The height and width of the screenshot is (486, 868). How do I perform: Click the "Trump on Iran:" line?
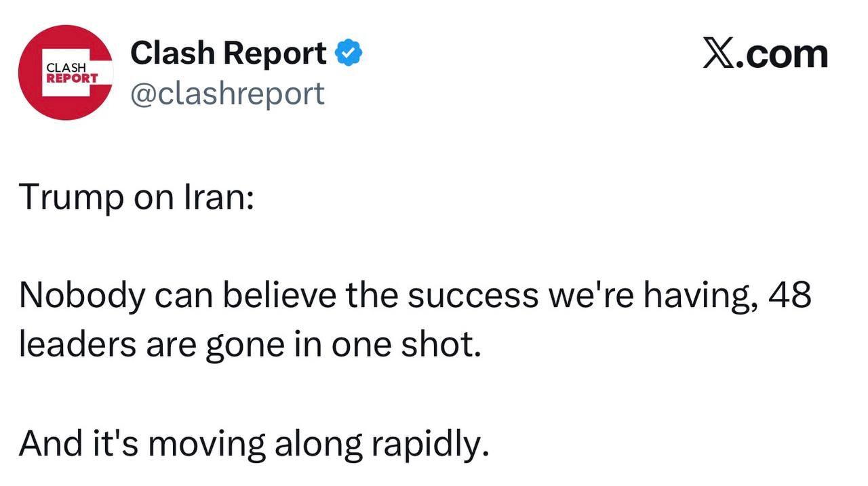pyautogui.click(x=136, y=197)
